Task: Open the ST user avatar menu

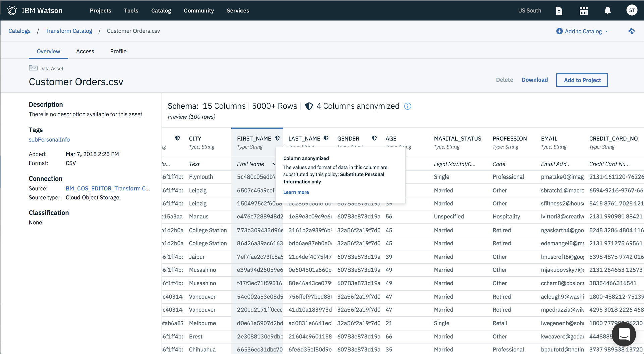Action: pos(632,10)
